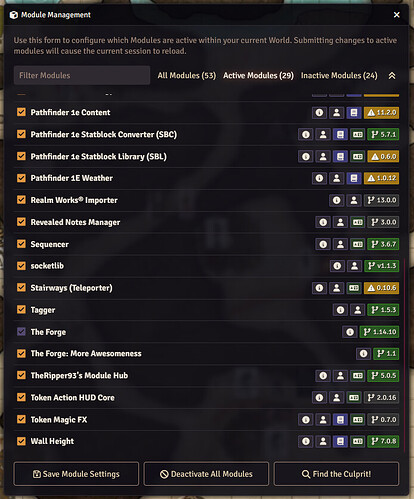Click compendium book icon for Wall Height
The height and width of the screenshot is (499, 414).
click(x=340, y=441)
